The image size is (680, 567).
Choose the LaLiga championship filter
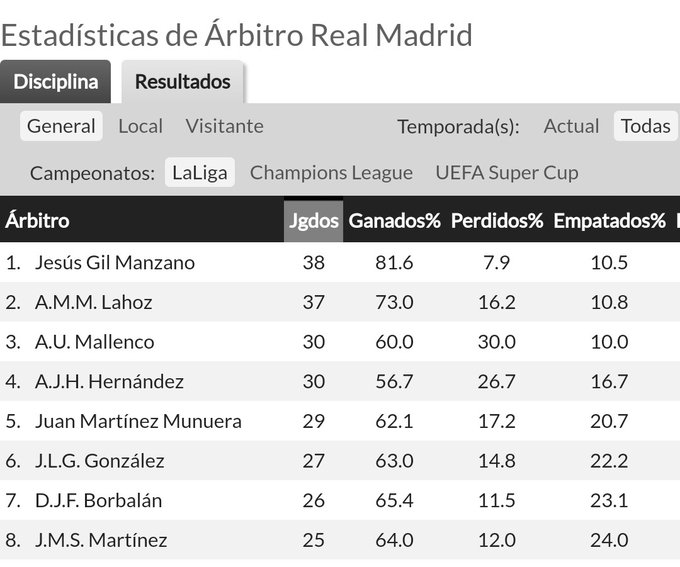point(199,173)
